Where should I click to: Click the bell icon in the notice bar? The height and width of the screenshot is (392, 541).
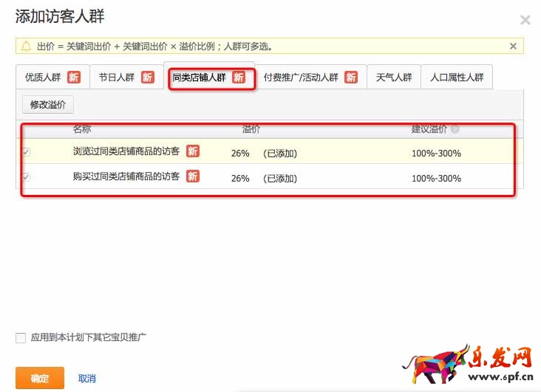[x=27, y=47]
